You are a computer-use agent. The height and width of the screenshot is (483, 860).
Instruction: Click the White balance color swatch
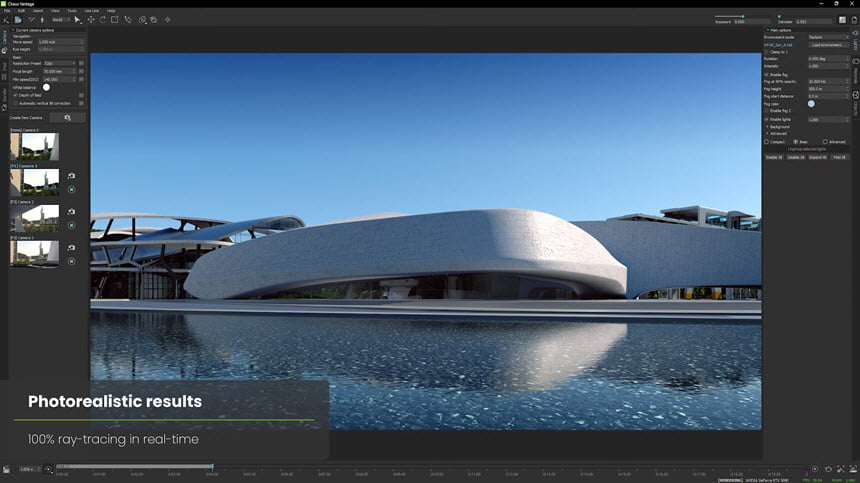47,87
